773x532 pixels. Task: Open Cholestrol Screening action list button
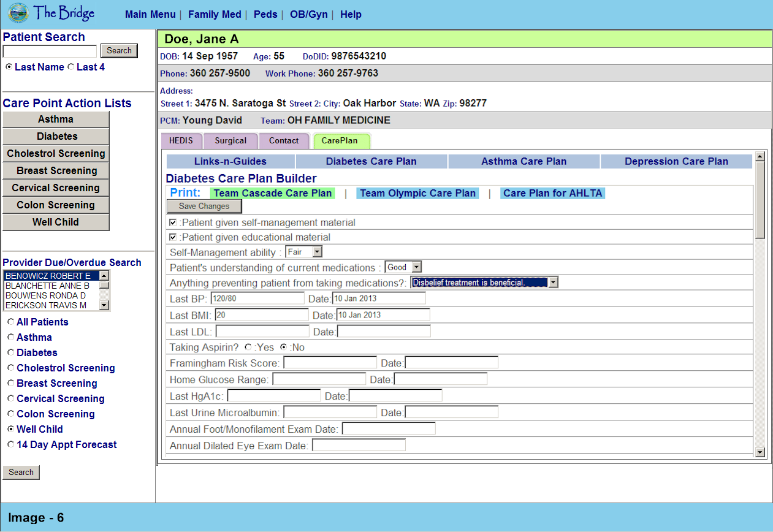pyautogui.click(x=56, y=154)
